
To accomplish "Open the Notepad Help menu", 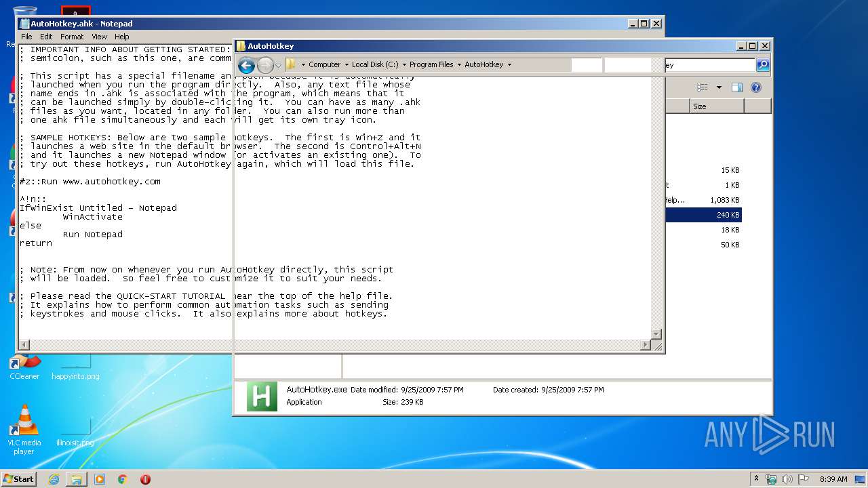I will [x=122, y=37].
